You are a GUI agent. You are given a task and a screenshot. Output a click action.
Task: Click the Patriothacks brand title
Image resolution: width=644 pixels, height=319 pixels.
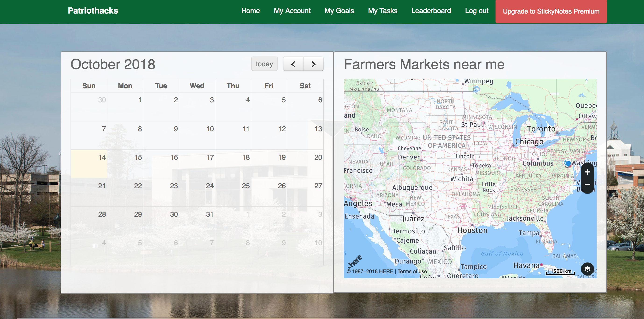pos(93,11)
